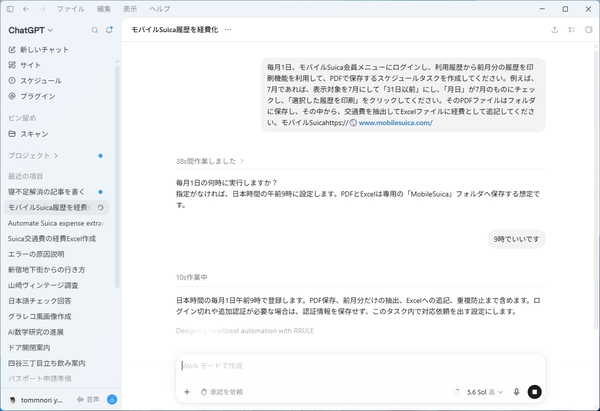600x411 pixels.
Task: Toggle 承認を依頼 option
Action: click(x=222, y=392)
